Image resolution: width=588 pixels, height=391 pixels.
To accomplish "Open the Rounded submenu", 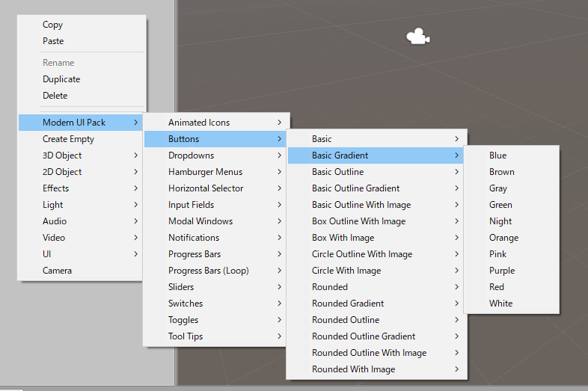I will coord(376,287).
